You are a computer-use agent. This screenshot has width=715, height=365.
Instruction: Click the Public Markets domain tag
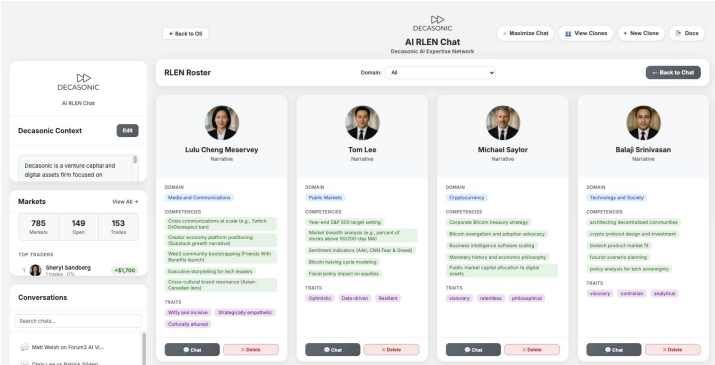325,198
